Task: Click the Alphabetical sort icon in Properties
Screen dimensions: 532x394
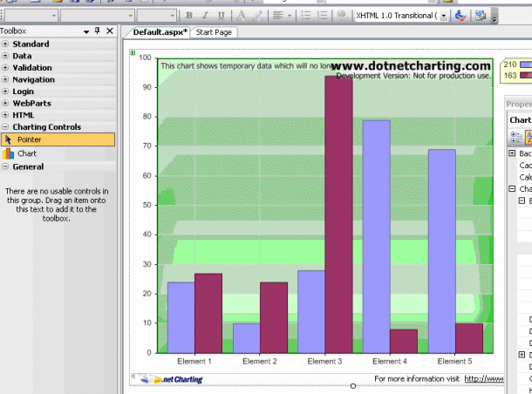Action: pos(529,137)
